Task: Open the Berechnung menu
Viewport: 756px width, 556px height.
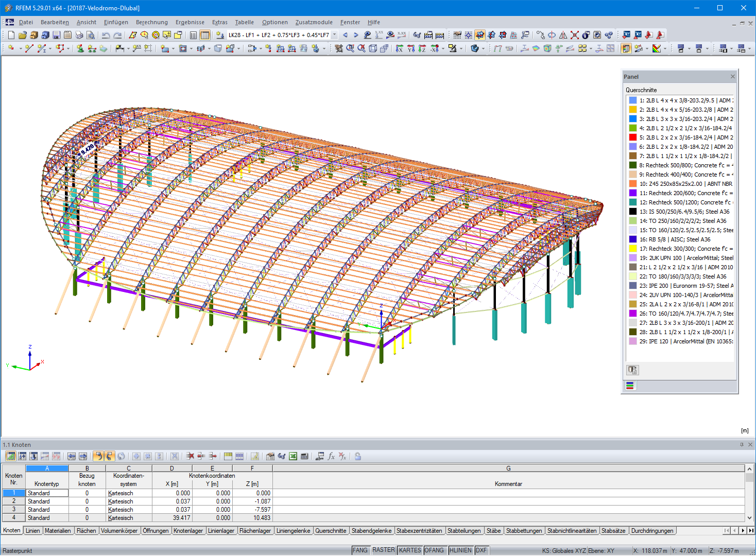Action: tap(151, 22)
